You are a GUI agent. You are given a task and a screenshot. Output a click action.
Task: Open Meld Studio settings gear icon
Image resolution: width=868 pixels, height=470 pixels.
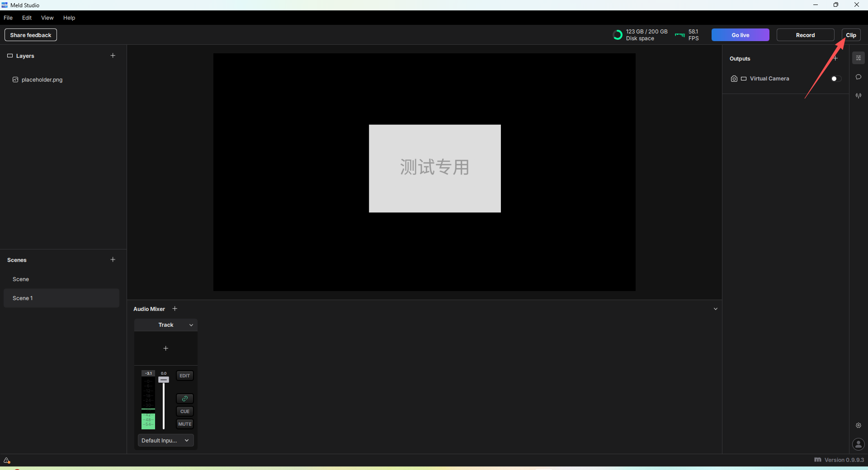pos(858,425)
